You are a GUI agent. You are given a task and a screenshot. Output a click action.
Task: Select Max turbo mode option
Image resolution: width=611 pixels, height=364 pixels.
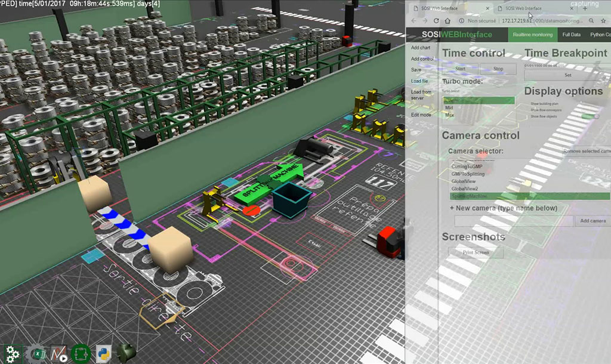(449, 115)
